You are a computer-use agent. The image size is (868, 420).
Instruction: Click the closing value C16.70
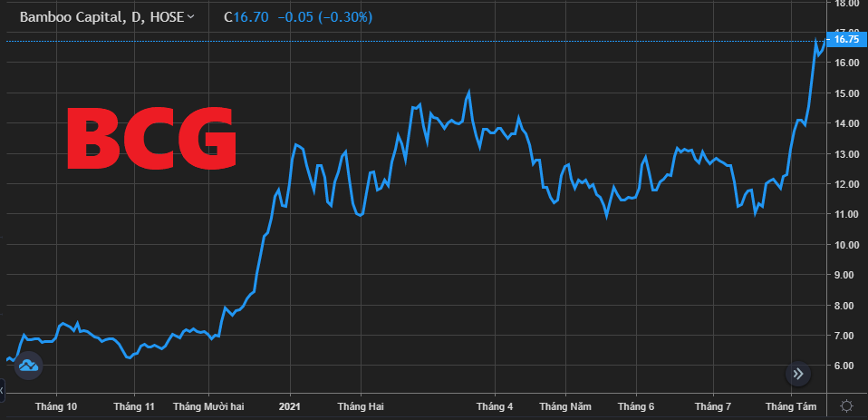coord(246,17)
